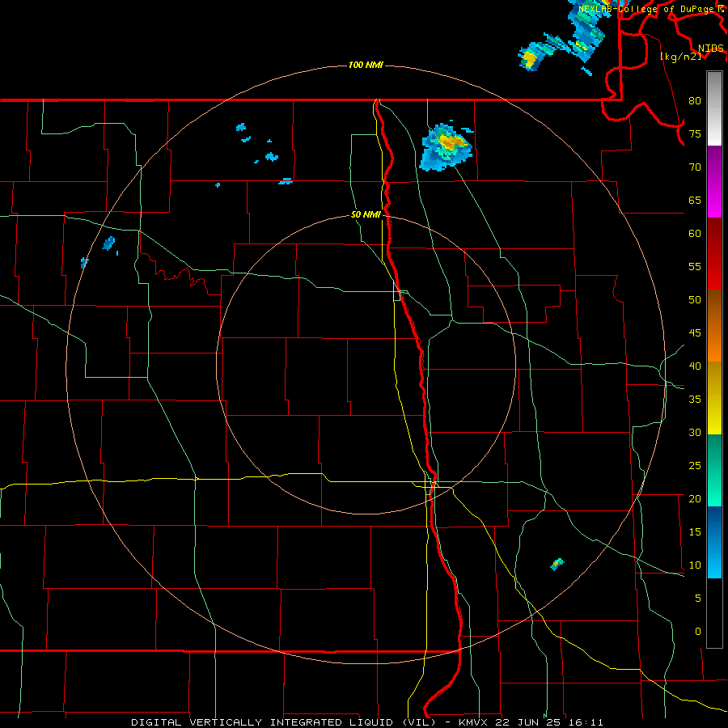Image resolution: width=728 pixels, height=728 pixels.
Task: Click the 40 value on the color scale
Action: click(695, 366)
